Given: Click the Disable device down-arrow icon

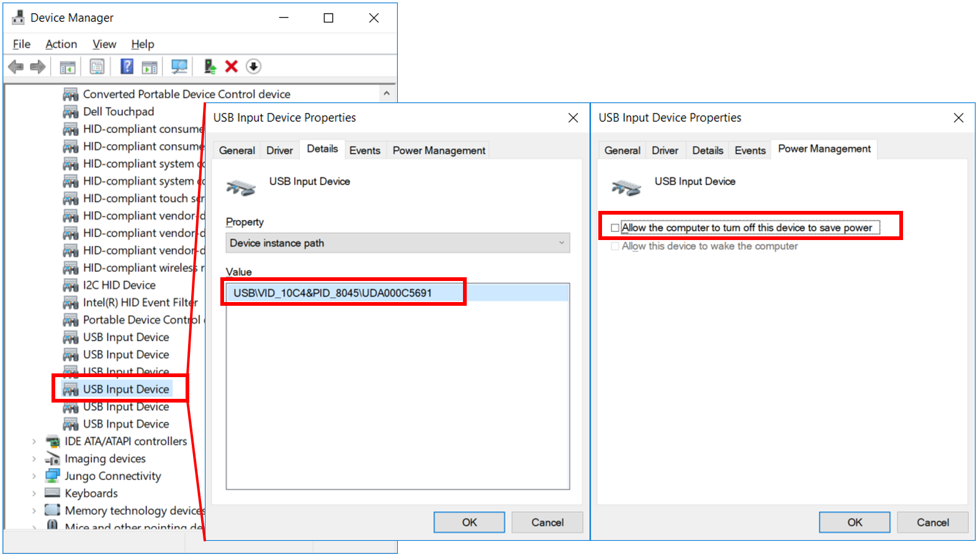Looking at the screenshot, I should (x=253, y=66).
